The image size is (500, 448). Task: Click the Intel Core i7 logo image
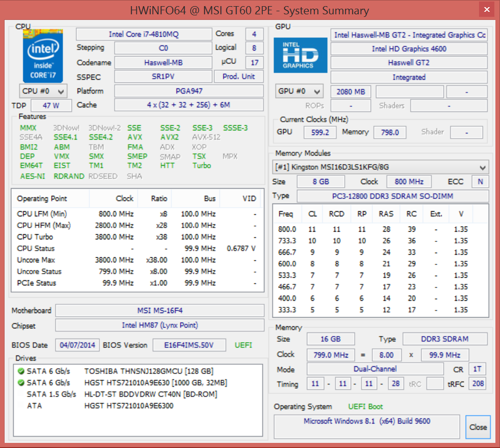coord(43,56)
